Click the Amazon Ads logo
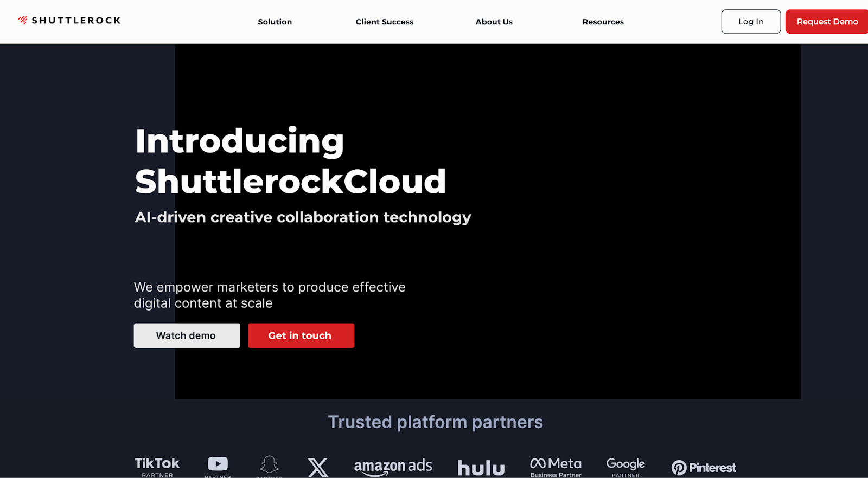 pyautogui.click(x=393, y=467)
